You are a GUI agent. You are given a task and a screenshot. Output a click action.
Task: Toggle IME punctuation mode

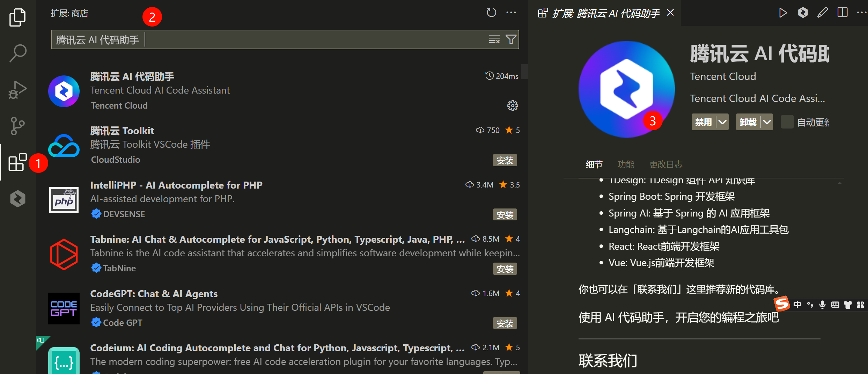tap(810, 305)
